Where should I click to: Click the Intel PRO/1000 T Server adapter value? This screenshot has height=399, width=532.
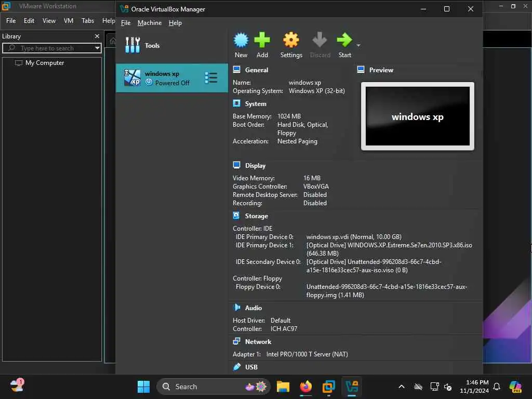pyautogui.click(x=307, y=354)
